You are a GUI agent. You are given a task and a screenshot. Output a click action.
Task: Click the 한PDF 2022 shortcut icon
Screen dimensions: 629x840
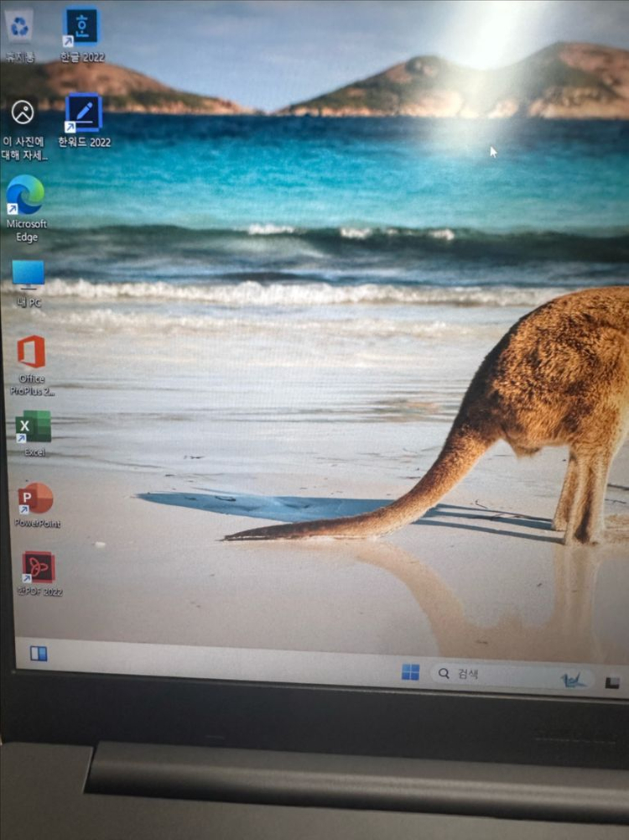tap(39, 567)
